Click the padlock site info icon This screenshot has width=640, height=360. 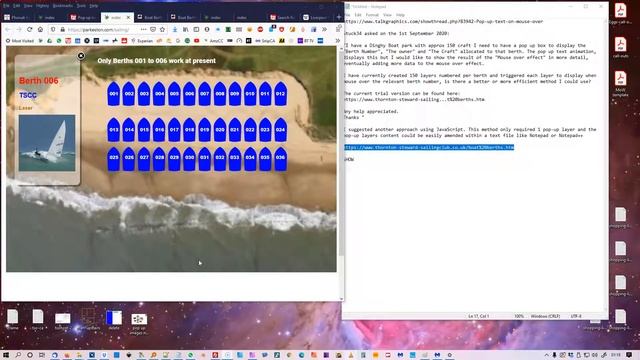[62, 29]
